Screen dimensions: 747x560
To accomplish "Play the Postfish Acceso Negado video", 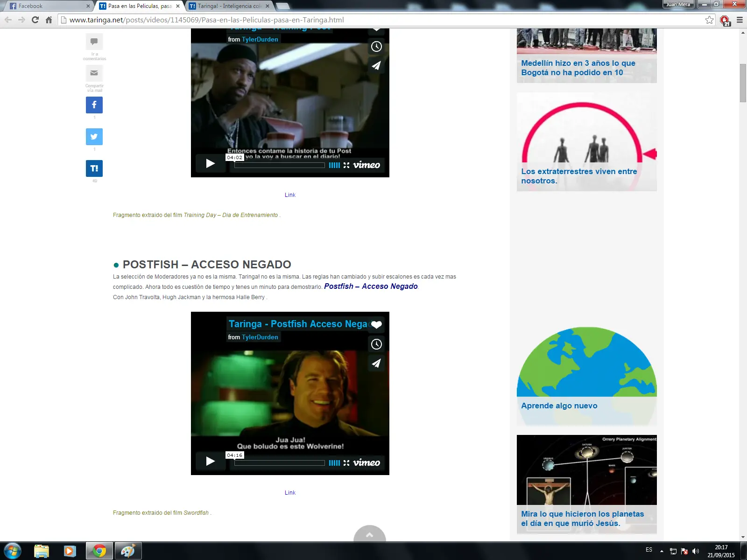I will tap(211, 461).
